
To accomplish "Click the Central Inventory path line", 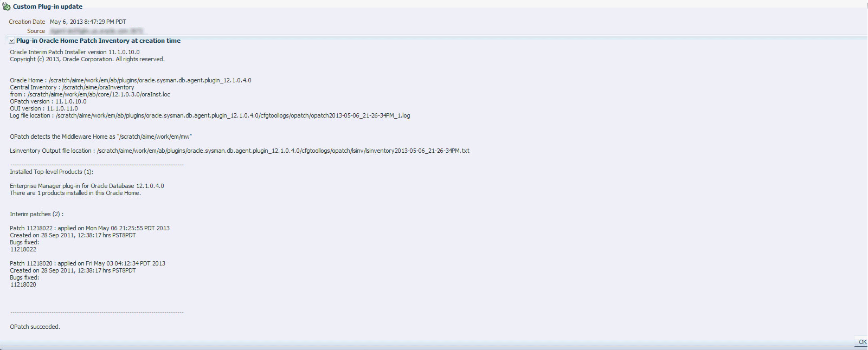I will pos(72,87).
